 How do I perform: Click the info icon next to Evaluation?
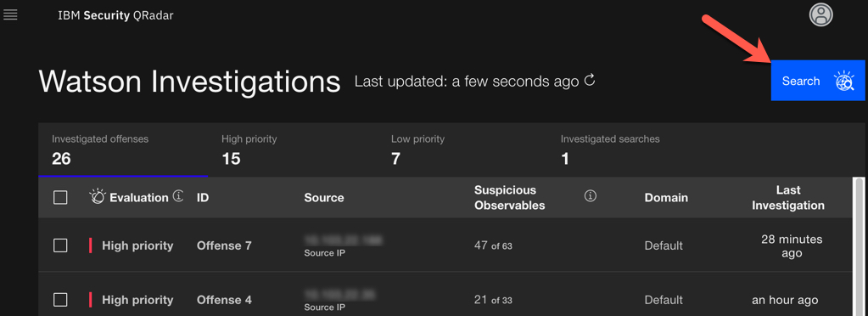[x=178, y=195]
